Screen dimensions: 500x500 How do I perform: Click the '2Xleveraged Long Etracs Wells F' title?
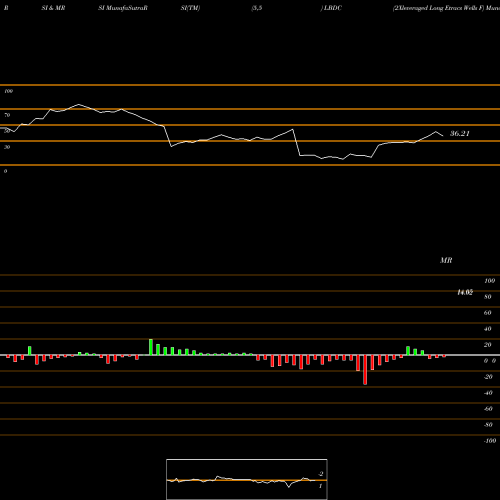438,8
